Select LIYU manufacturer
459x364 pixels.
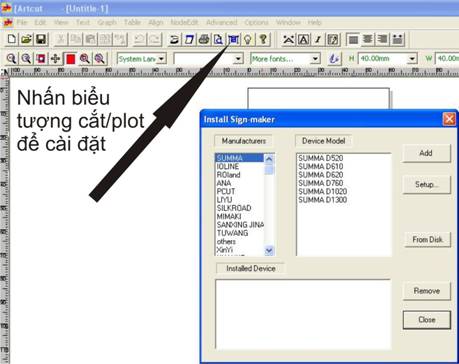[x=240, y=200]
